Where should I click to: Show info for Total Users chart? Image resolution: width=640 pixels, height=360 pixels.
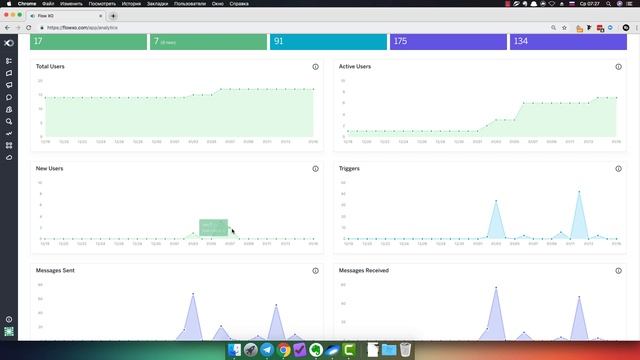(x=316, y=67)
